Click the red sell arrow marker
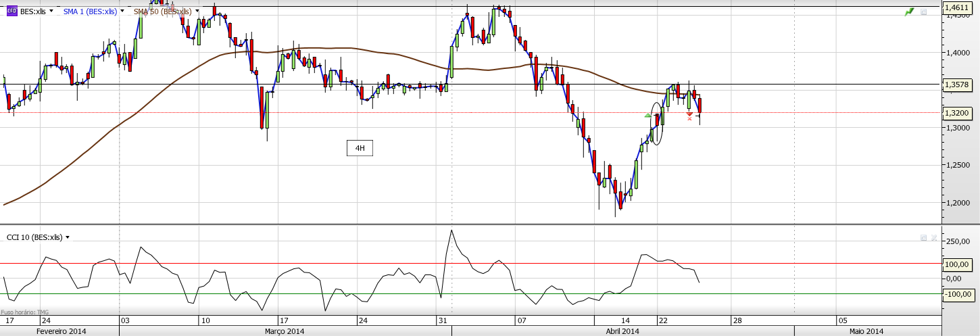The image size is (980, 336). [x=689, y=115]
